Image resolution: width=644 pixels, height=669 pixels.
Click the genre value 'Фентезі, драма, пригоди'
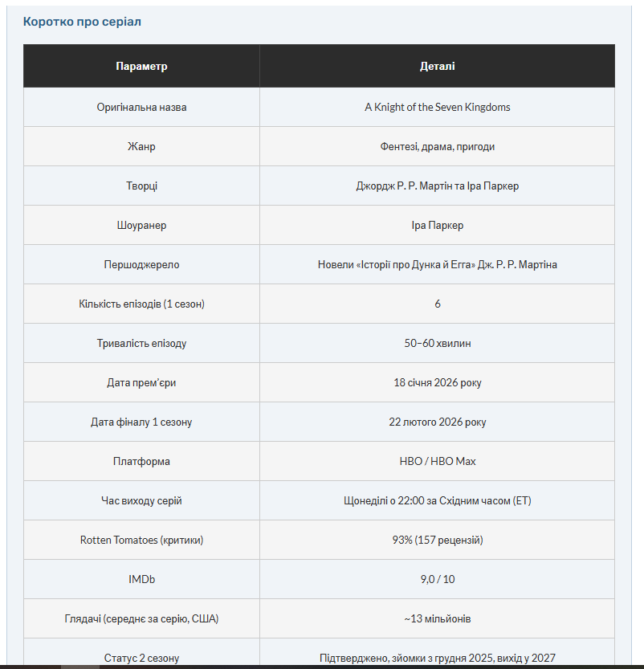click(437, 147)
